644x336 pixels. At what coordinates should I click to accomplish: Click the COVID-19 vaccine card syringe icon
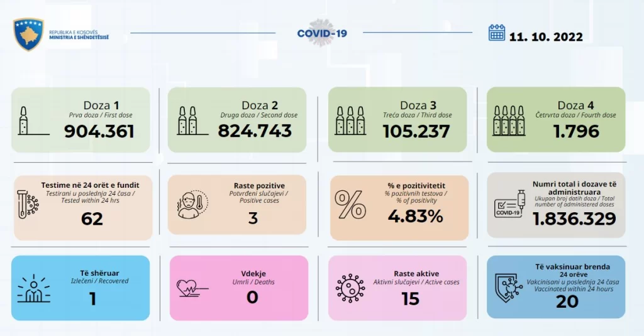509,204
